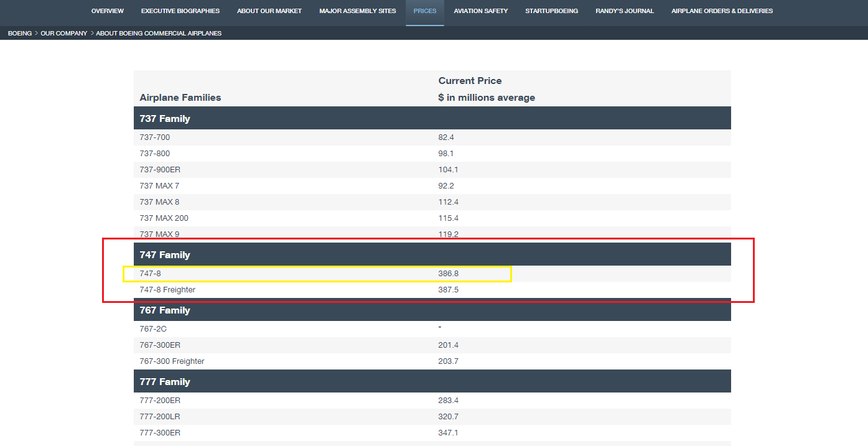Click the Boeing breadcrumb link
The width and height of the screenshot is (868, 446).
[20, 34]
